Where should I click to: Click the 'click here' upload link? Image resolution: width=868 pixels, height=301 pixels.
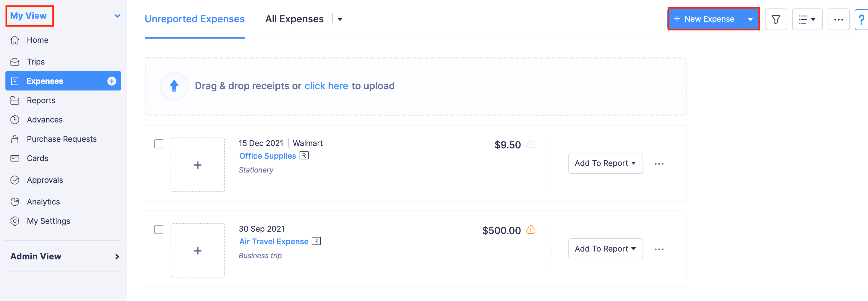[326, 86]
